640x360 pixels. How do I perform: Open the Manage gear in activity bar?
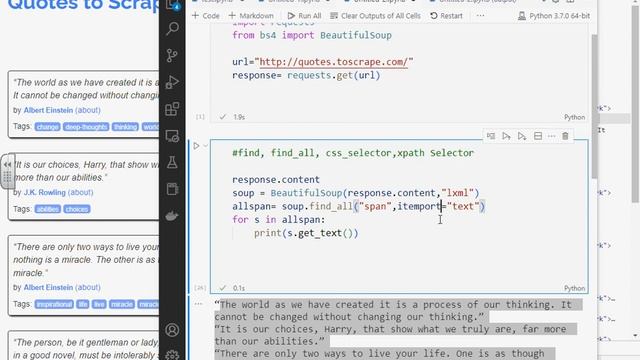(172, 355)
